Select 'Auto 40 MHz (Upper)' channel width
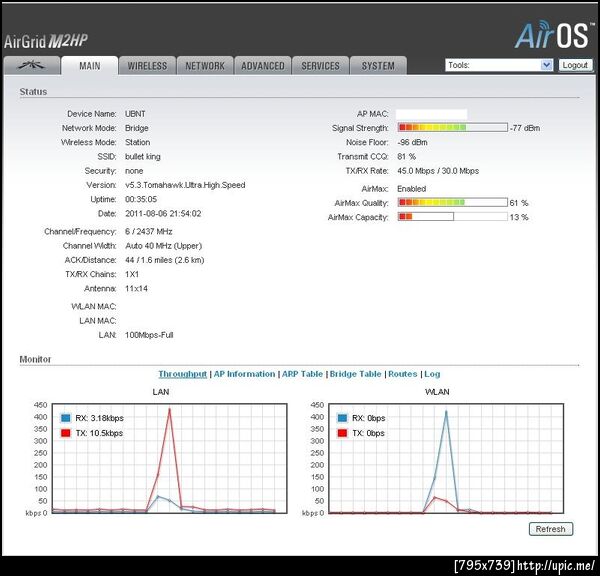600x576 pixels. pos(163,246)
